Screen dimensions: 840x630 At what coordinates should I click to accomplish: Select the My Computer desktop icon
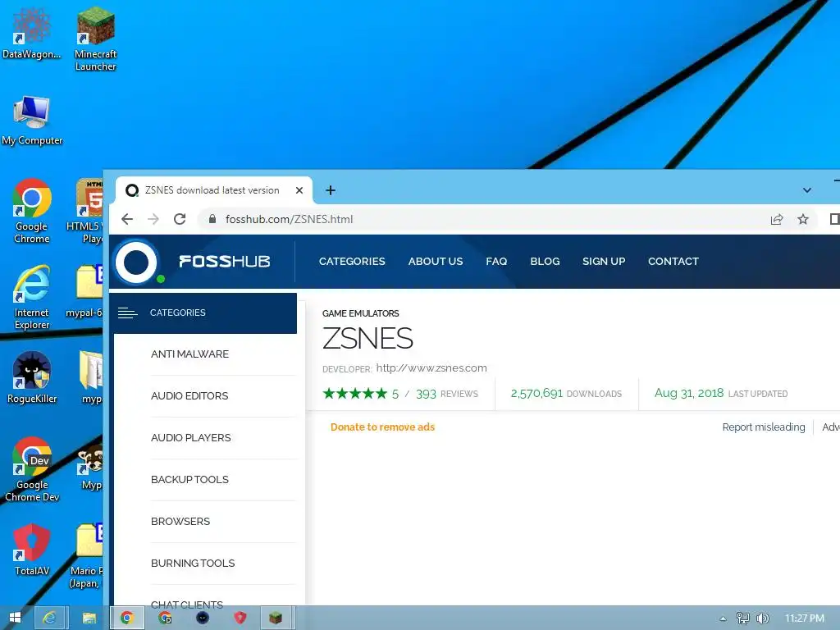[x=32, y=120]
